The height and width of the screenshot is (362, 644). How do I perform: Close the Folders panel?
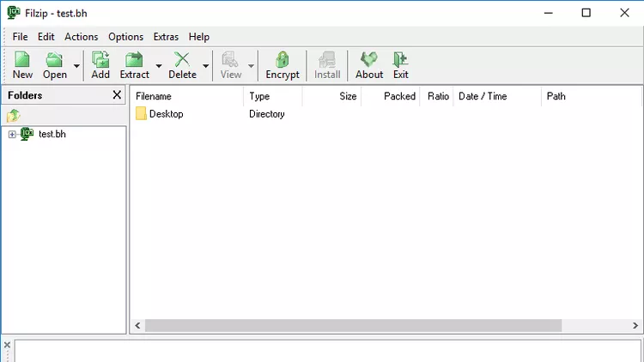[x=117, y=95]
